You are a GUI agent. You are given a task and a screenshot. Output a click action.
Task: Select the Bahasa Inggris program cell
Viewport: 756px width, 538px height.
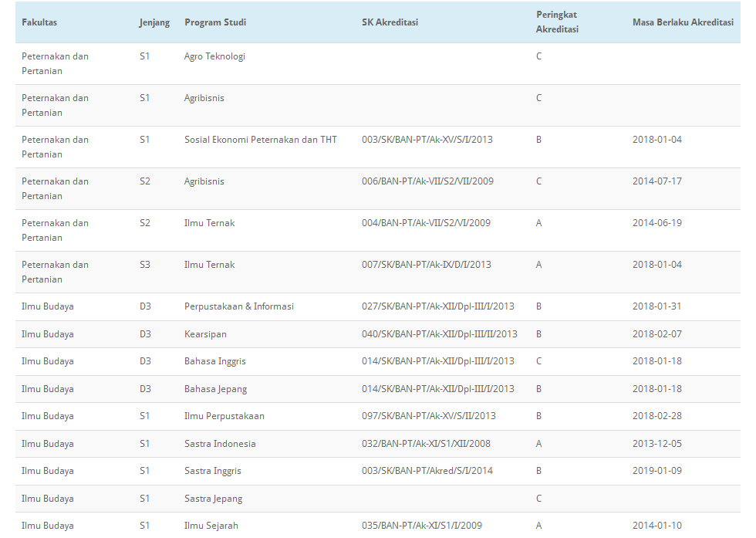point(215,361)
